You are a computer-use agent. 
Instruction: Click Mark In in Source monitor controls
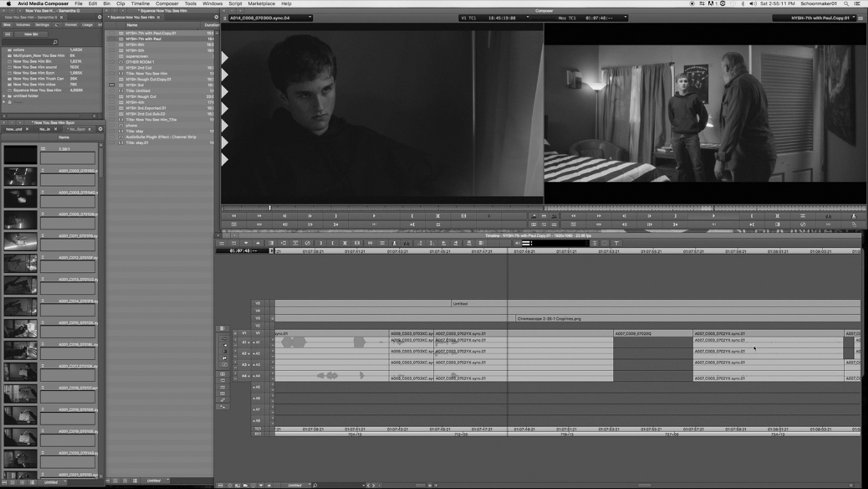413,216
